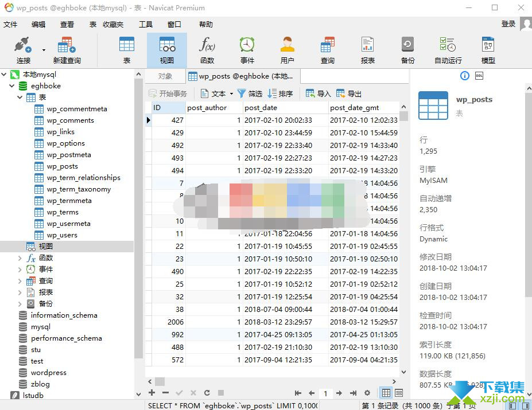Click the data grid vertical scrollbar thumb
Image resolution: width=532 pixels, height=410 pixels.
tap(404, 116)
